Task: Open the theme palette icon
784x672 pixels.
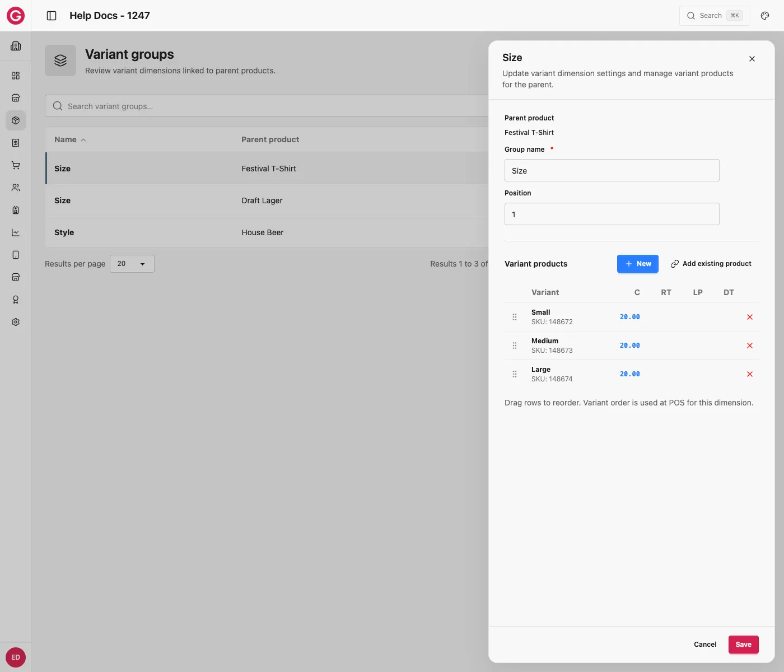Action: (765, 16)
